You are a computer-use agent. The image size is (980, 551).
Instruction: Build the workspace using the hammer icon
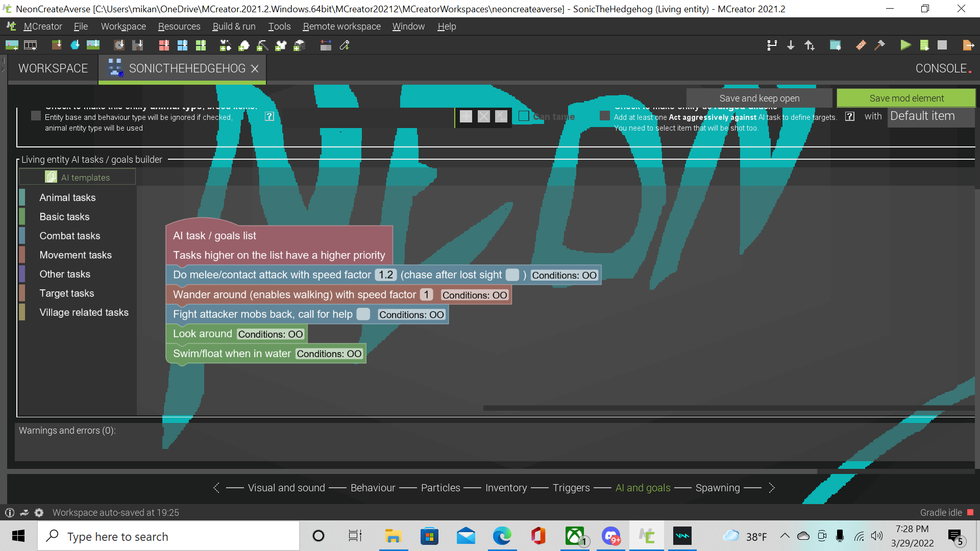pos(880,45)
